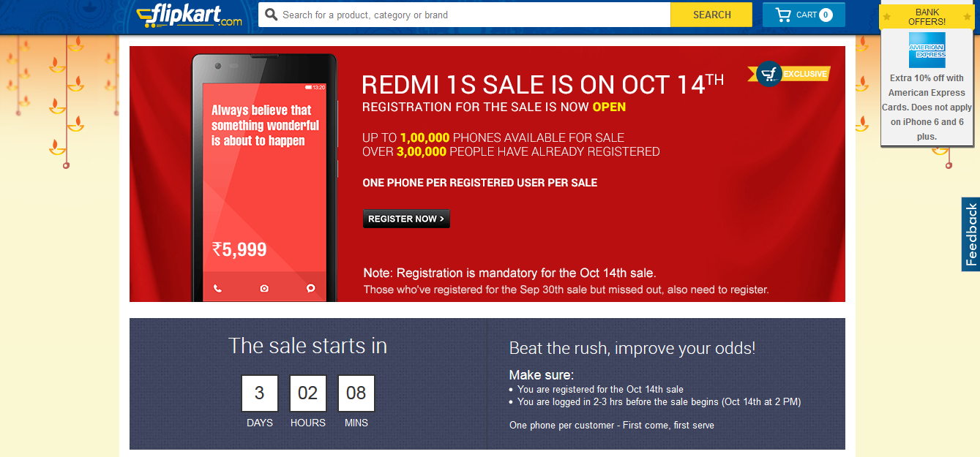The width and height of the screenshot is (980, 457).
Task: Click the shopping cart icon
Action: coord(783,15)
